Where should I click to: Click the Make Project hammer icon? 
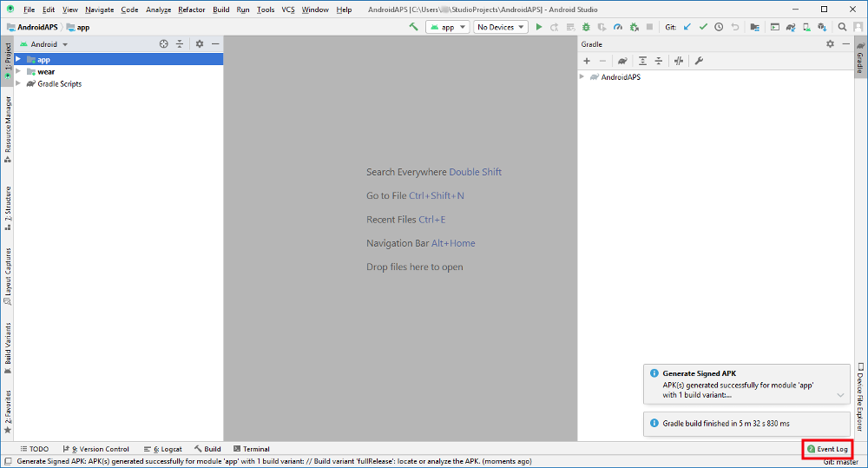tap(413, 27)
